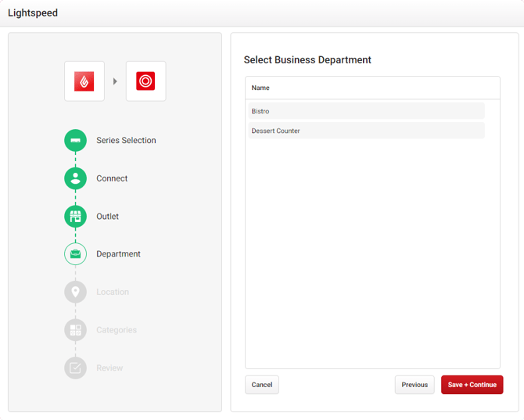This screenshot has width=524, height=420.
Task: Open the Connect step person icon
Action: click(76, 178)
